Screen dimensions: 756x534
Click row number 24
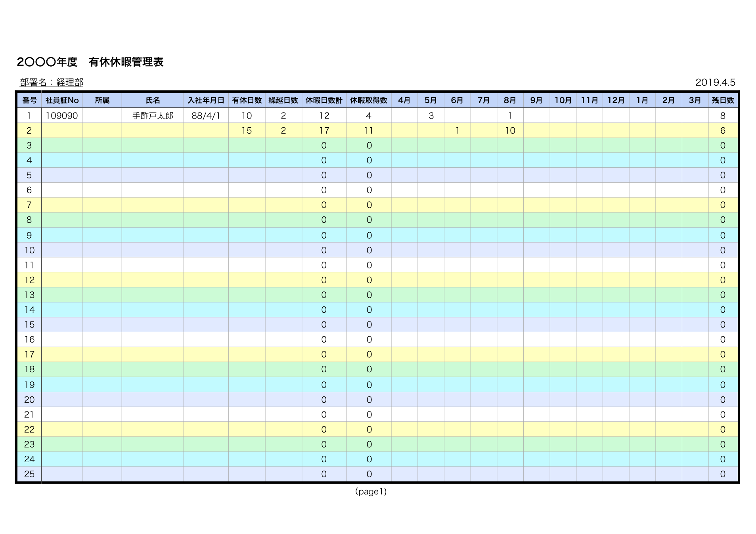[x=29, y=459]
